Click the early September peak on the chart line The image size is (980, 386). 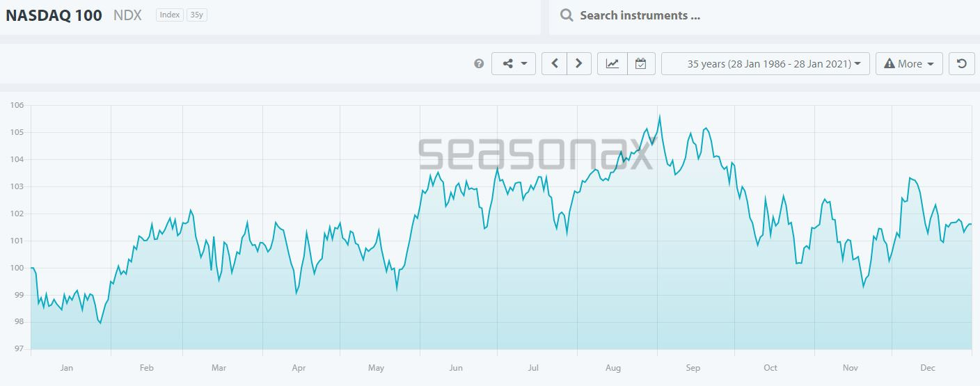(659, 116)
